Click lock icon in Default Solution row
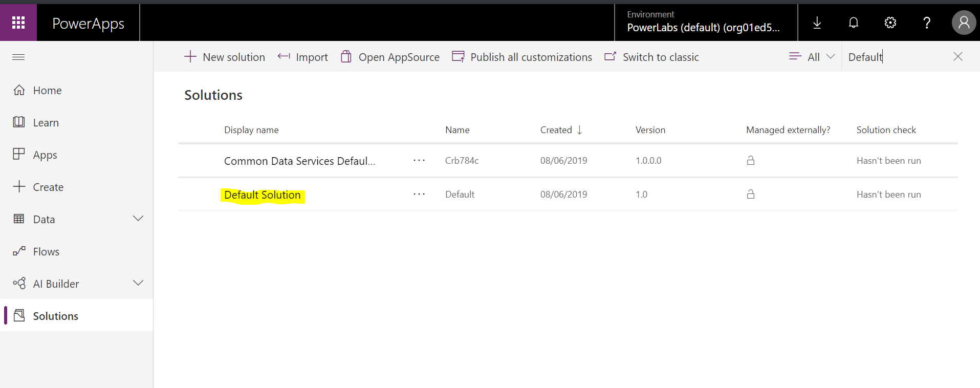980x388 pixels. click(750, 194)
